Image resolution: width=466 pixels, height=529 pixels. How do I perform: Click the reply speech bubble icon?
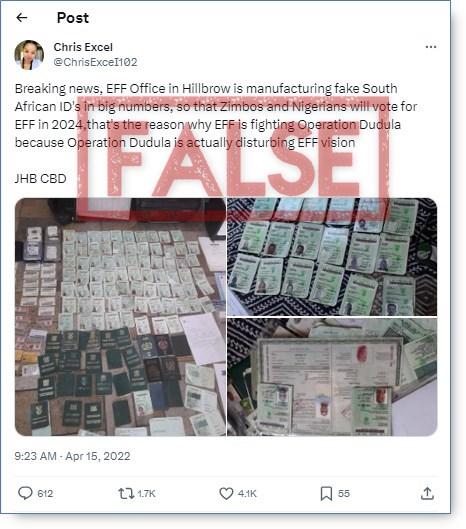tap(25, 493)
